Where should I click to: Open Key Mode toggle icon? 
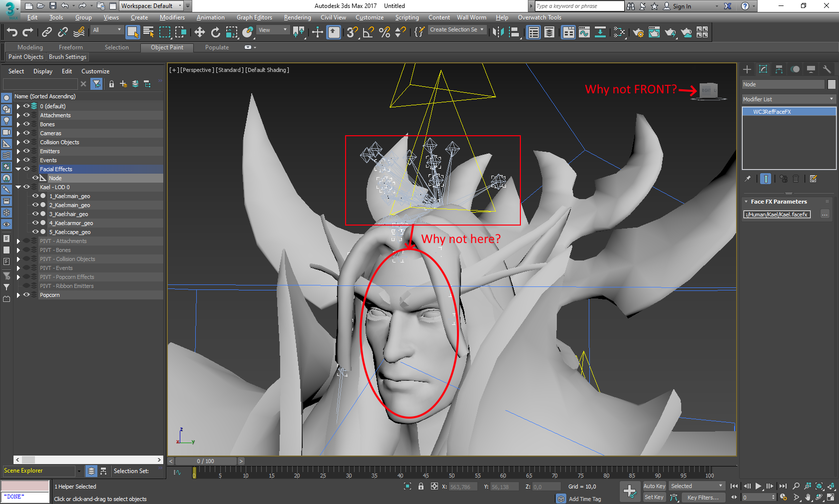pos(734,498)
